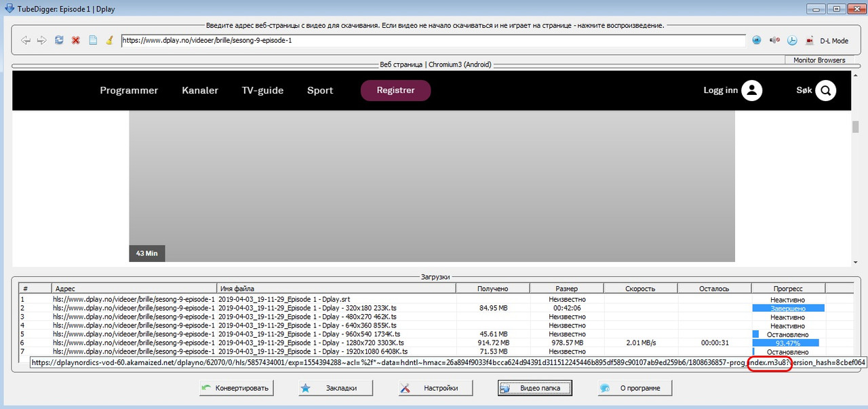This screenshot has height=409, width=868.
Task: Open the Настройки settings button
Action: coord(435,389)
